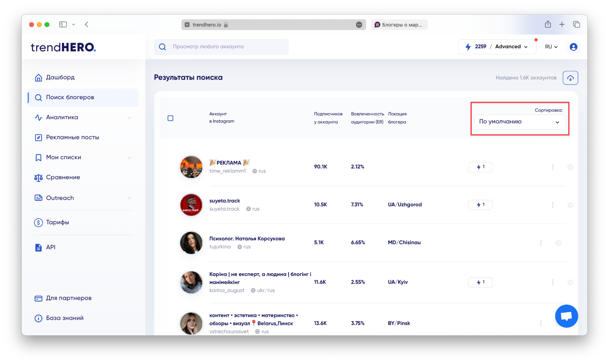Tick the select-all checkbox in table header
Image resolution: width=609 pixels, height=364 pixels.
click(170, 118)
